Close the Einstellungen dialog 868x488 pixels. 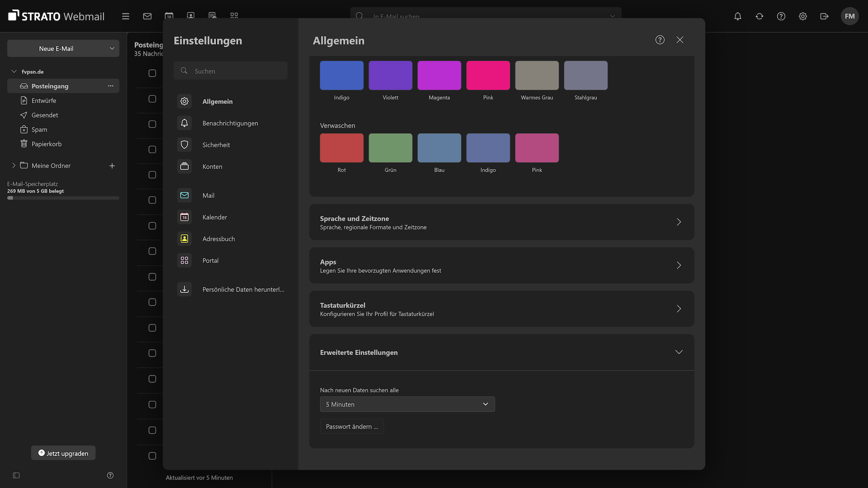point(680,40)
